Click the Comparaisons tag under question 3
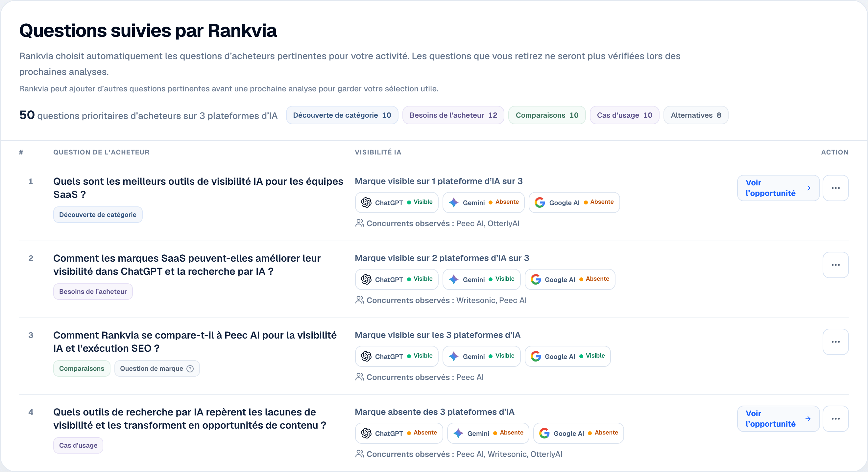 pos(82,368)
